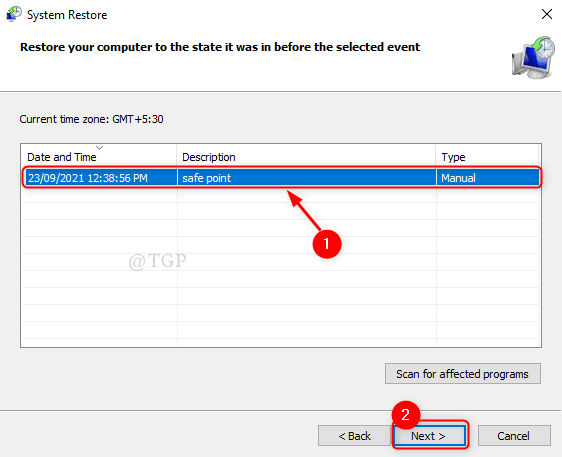Click the @TGP watermark text
Viewport: 562px width, 457px height.
157,261
